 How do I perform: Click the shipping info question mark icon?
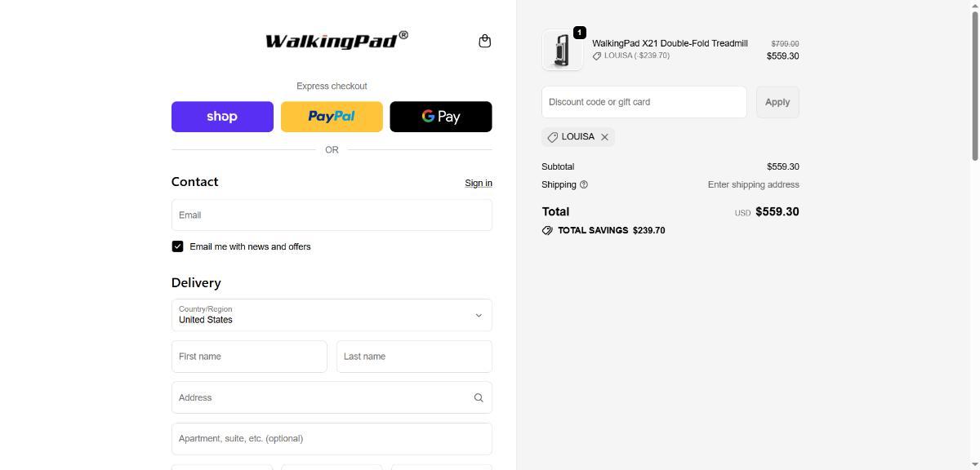point(583,184)
